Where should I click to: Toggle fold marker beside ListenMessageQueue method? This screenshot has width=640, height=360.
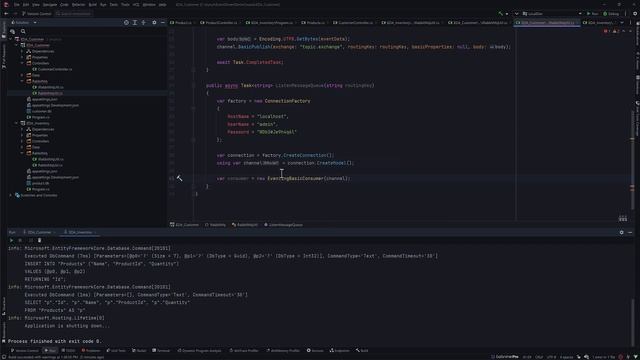(193, 85)
